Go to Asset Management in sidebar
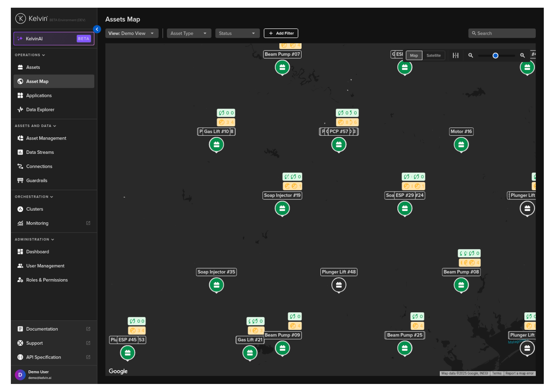 [x=46, y=138]
